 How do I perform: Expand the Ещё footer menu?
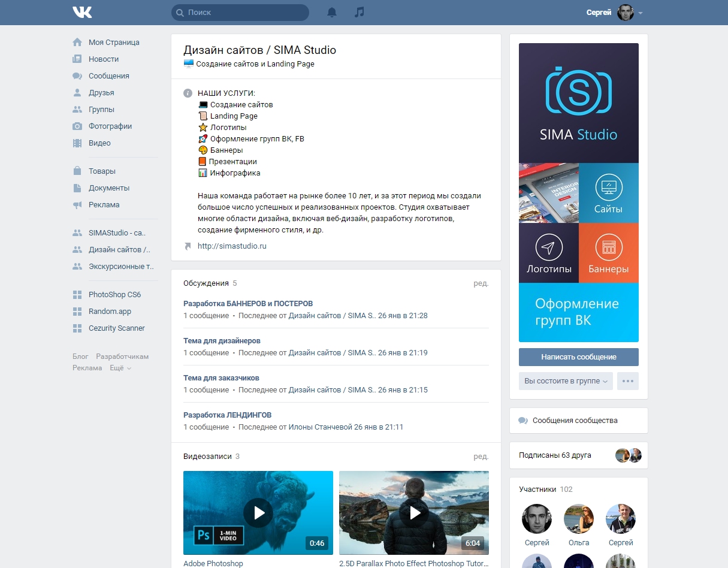click(120, 368)
